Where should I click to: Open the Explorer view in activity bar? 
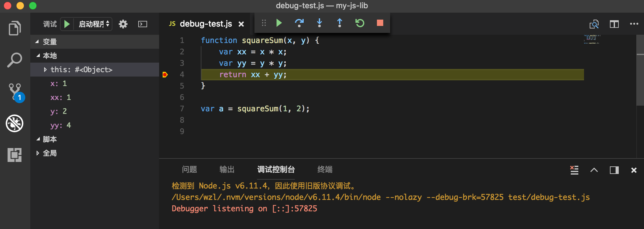pos(15,28)
